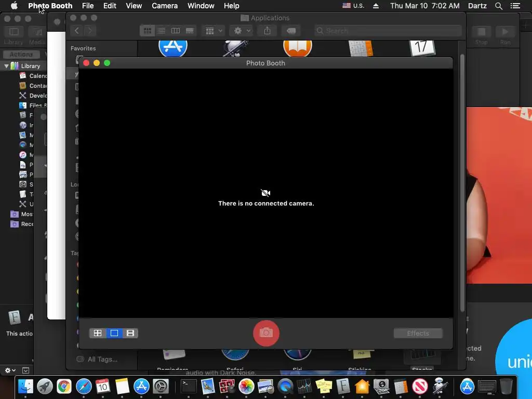Open Notes from the Dock
Screen dimensions: 532x399
pos(122,386)
